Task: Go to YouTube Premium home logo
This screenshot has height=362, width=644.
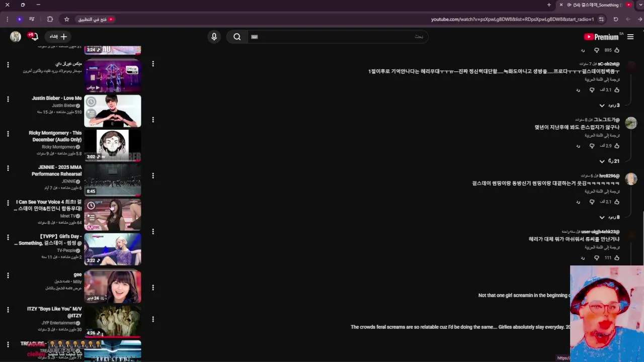Action: tap(601, 37)
